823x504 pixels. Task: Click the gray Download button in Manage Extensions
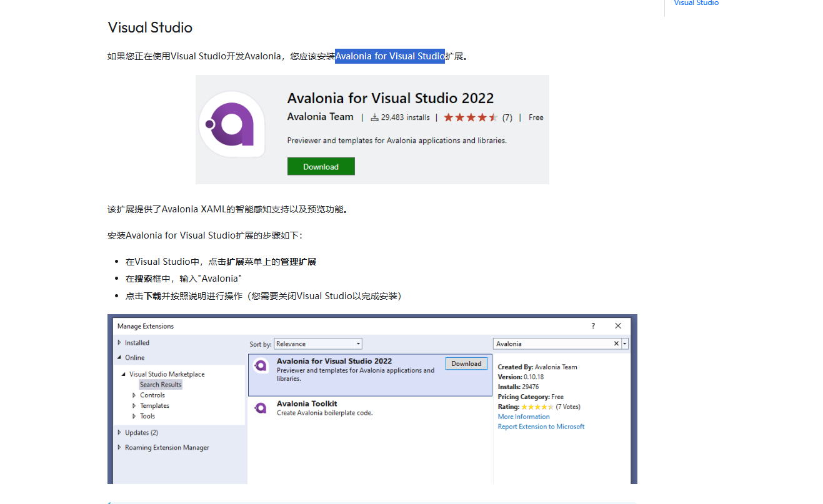click(466, 363)
